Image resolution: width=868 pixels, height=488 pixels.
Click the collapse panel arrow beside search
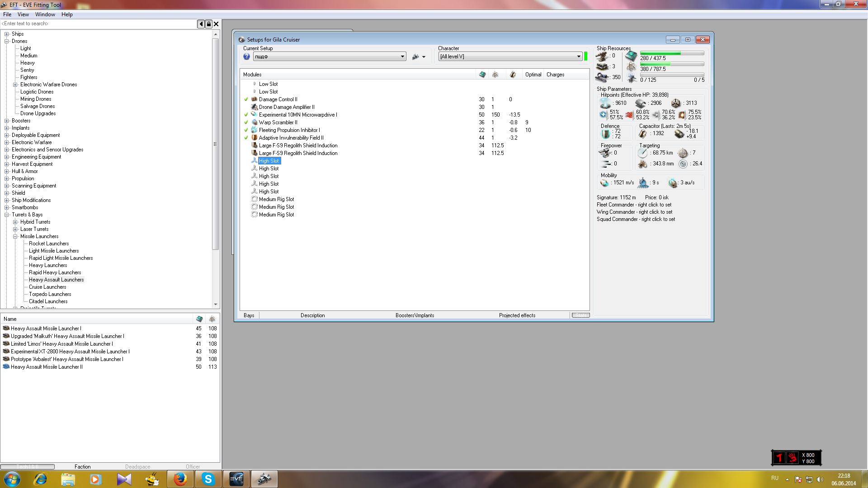(201, 24)
